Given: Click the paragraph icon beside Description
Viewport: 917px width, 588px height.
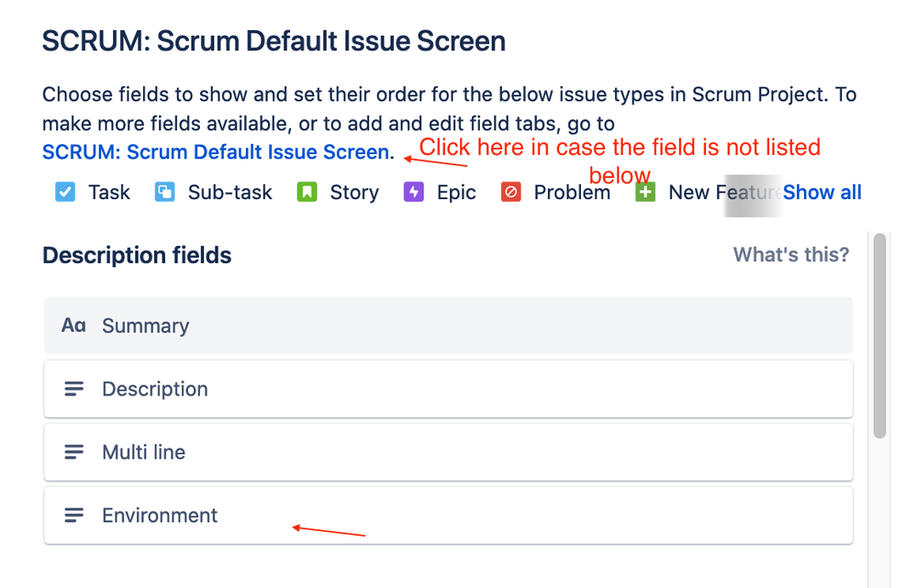Looking at the screenshot, I should [73, 389].
